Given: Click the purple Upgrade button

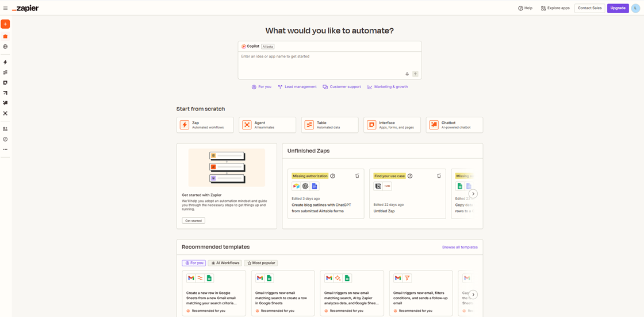Looking at the screenshot, I should (x=618, y=8).
